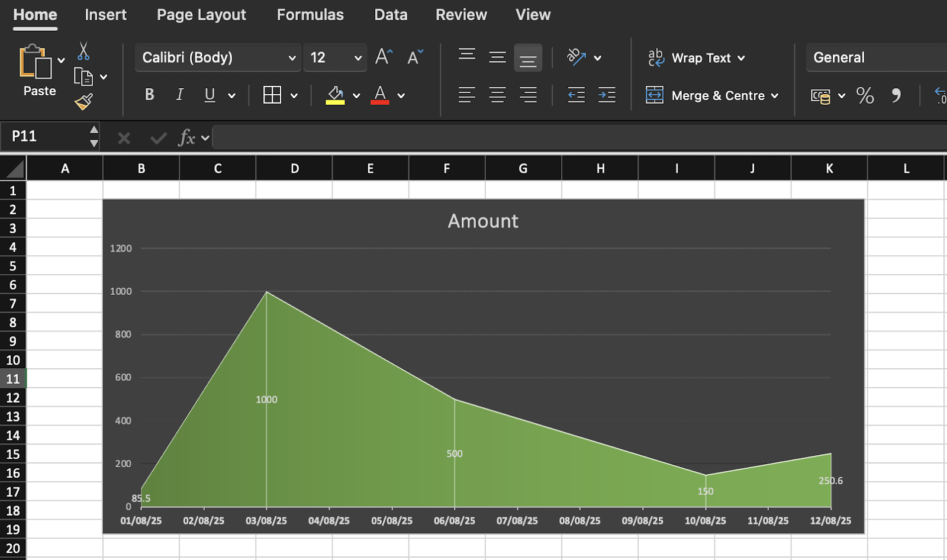Viewport: 947px width, 560px height.
Task: Apply percent style
Action: pyautogui.click(x=865, y=95)
